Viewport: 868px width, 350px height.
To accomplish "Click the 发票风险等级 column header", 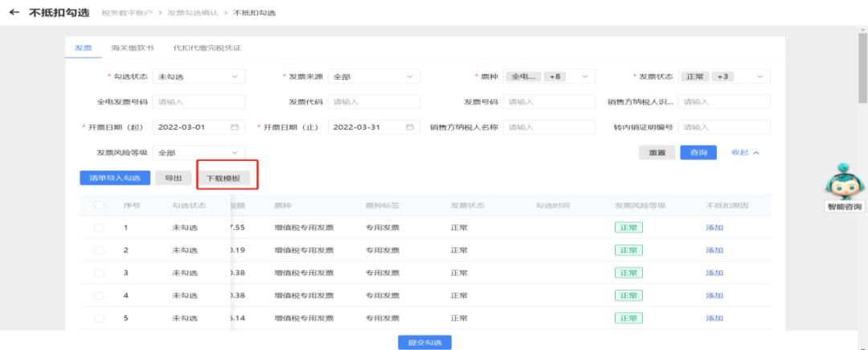I will [640, 205].
